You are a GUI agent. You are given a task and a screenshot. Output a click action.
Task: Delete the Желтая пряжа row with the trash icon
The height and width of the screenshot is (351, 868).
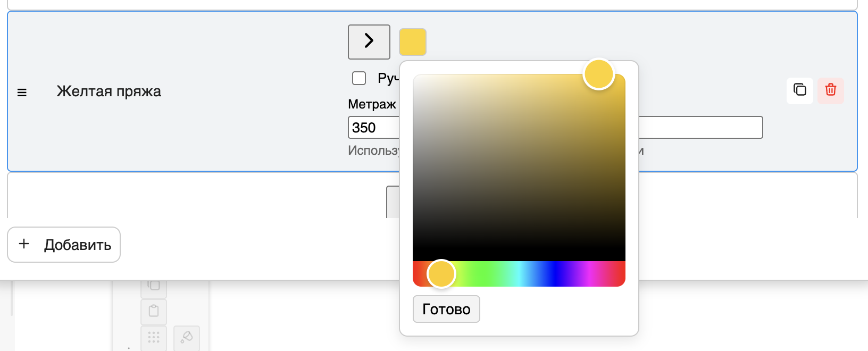click(x=830, y=90)
